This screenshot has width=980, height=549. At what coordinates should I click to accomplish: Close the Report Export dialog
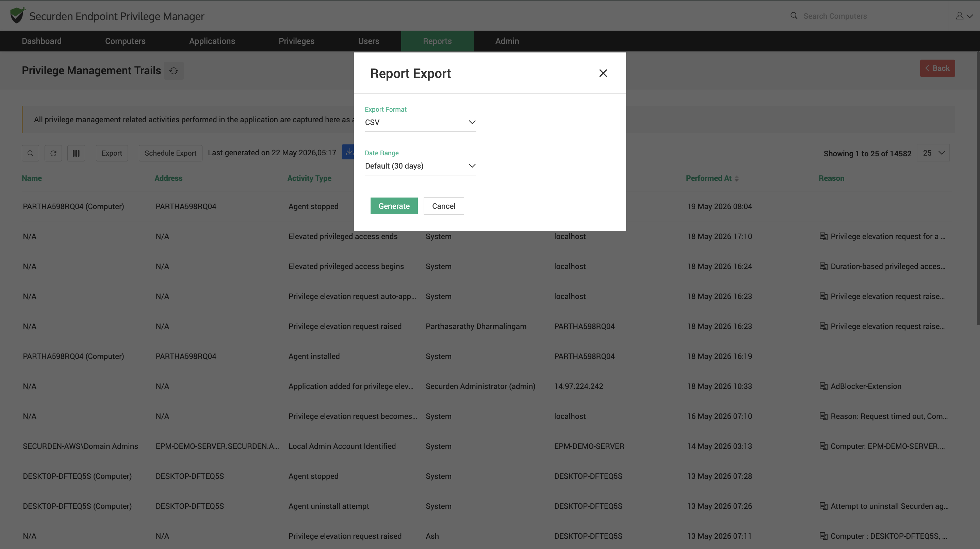[x=603, y=73]
